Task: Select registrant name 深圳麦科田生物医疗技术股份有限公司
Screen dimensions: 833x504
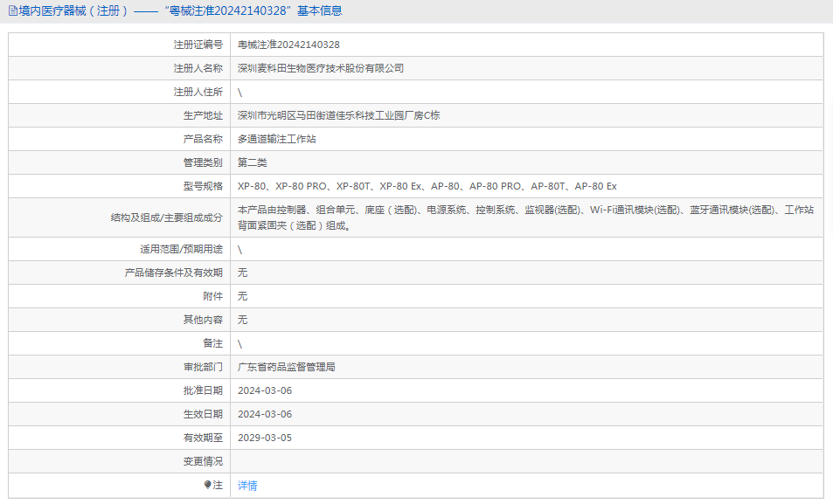Action: 320,68
